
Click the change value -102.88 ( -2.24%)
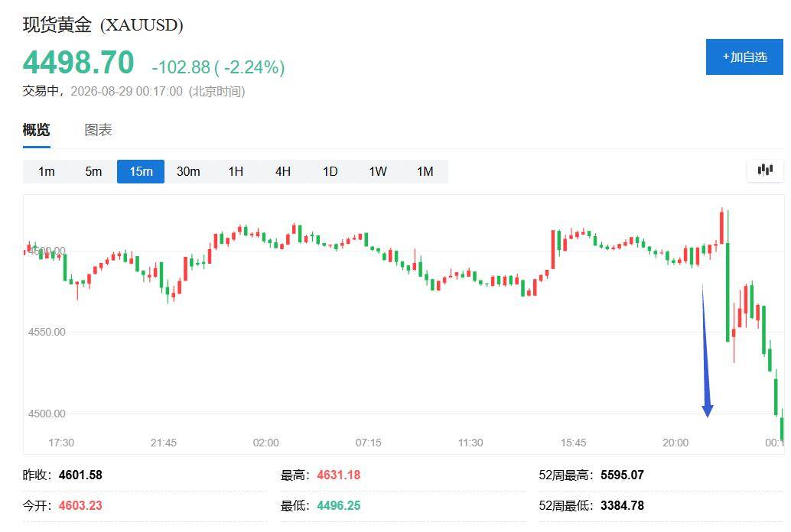click(219, 67)
